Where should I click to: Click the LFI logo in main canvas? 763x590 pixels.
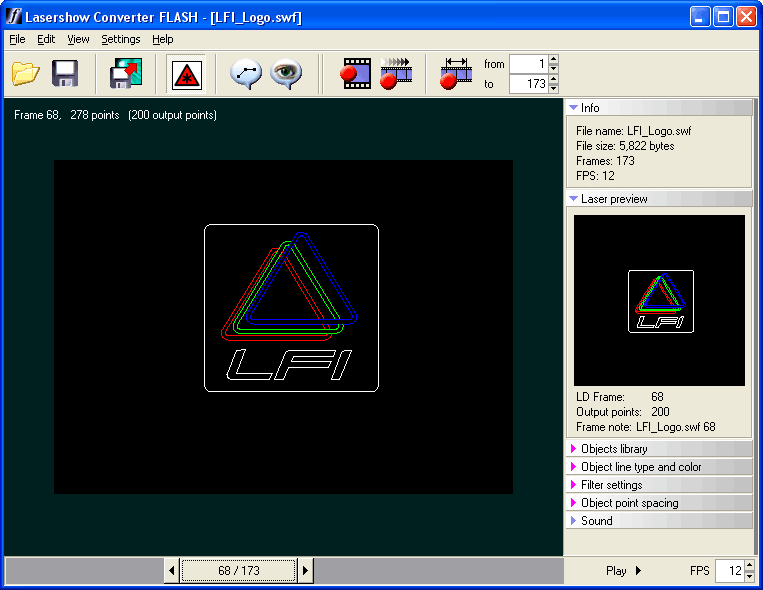click(291, 308)
